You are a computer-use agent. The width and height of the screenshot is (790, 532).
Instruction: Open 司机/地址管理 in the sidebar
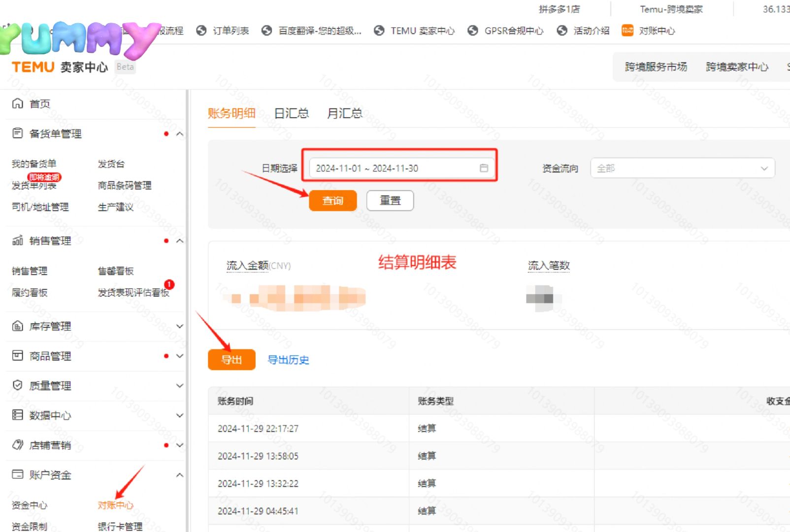(x=40, y=207)
